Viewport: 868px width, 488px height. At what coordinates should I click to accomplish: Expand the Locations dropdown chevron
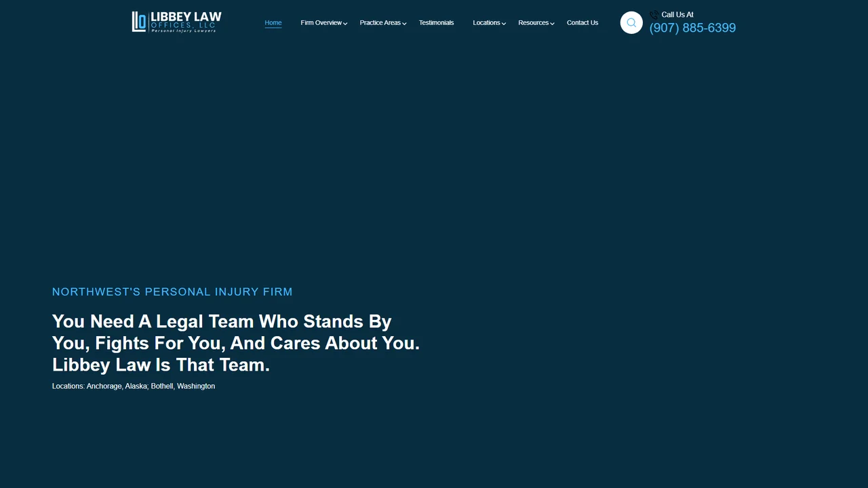click(x=504, y=24)
